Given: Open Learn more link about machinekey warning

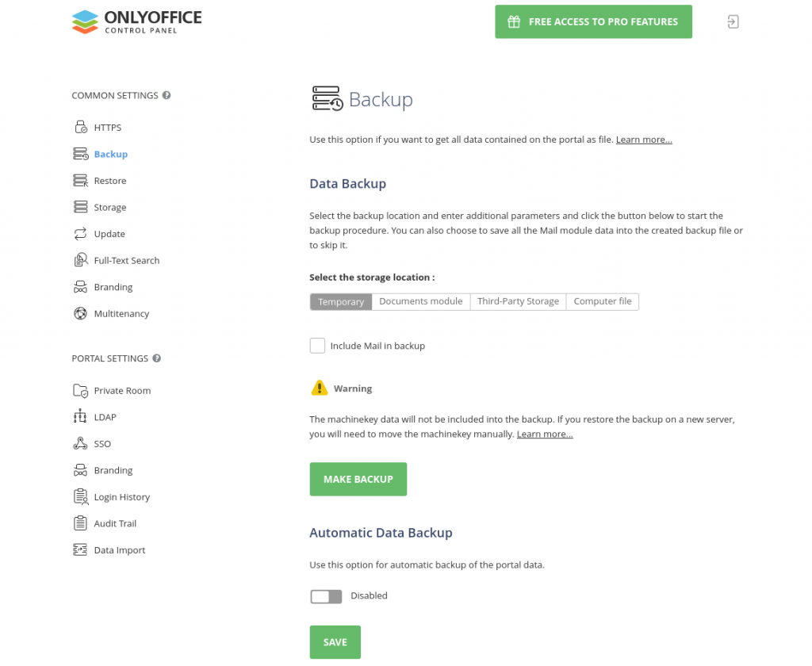Looking at the screenshot, I should [x=545, y=434].
